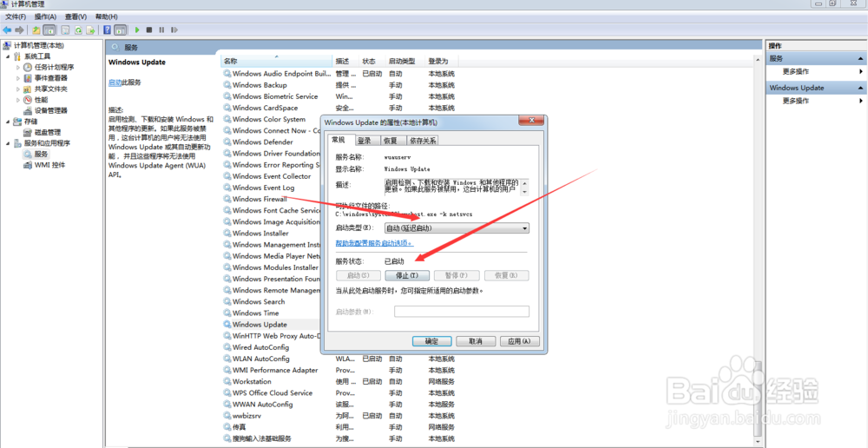Collapse the 存储 tree node
The width and height of the screenshot is (868, 448).
coord(8,122)
